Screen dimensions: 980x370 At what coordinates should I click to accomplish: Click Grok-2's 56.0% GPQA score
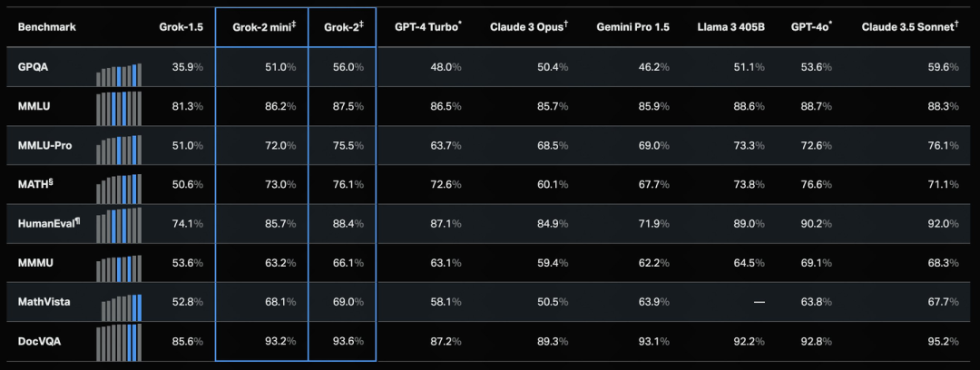[350, 67]
